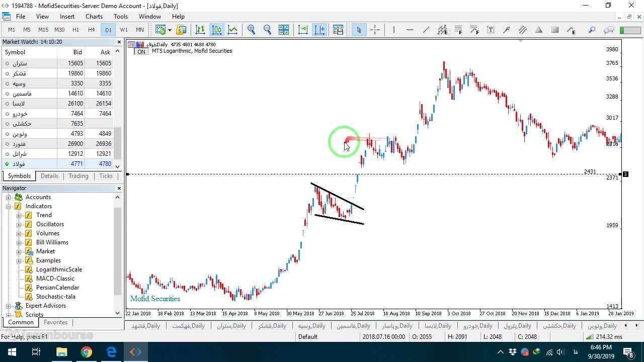Select the Fibonacci retracement tool
Screen dimensions: 644x362
(x=458, y=30)
